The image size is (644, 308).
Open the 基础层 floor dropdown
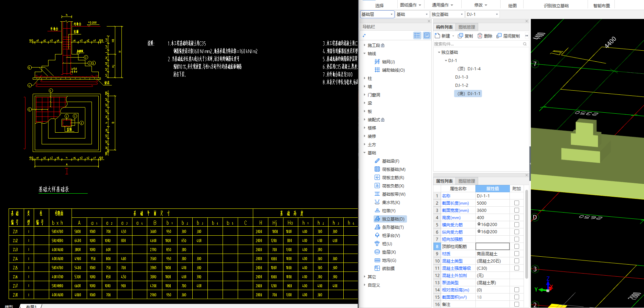[377, 14]
